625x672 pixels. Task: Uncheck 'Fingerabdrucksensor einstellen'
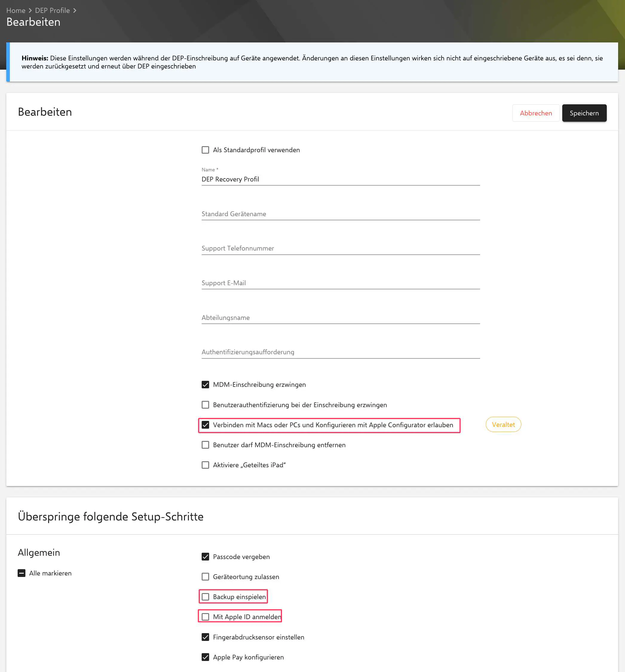click(206, 637)
